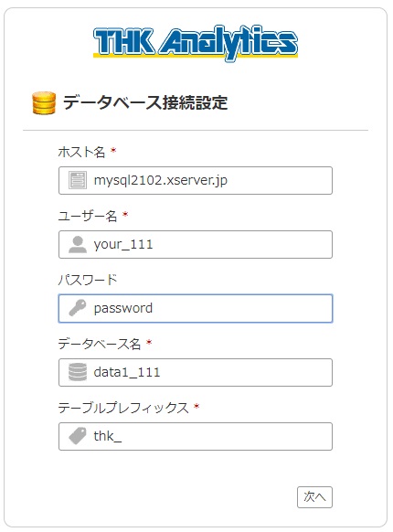Click the gray database stack icon
The image size is (393, 532).
click(78, 372)
